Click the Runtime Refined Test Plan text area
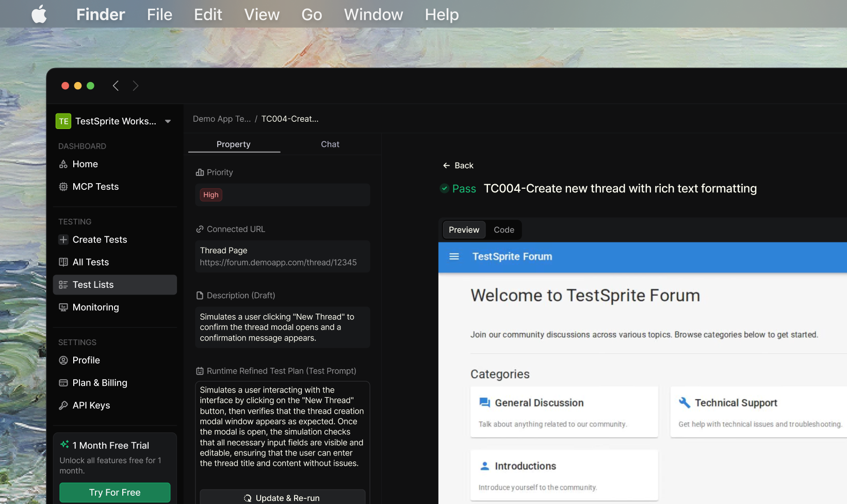The width and height of the screenshot is (847, 504). tap(283, 427)
